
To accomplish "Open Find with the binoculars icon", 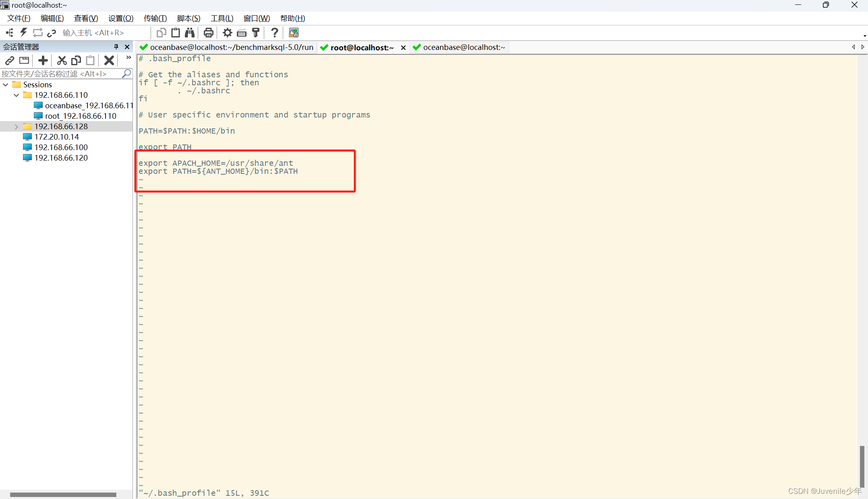I will pos(190,33).
